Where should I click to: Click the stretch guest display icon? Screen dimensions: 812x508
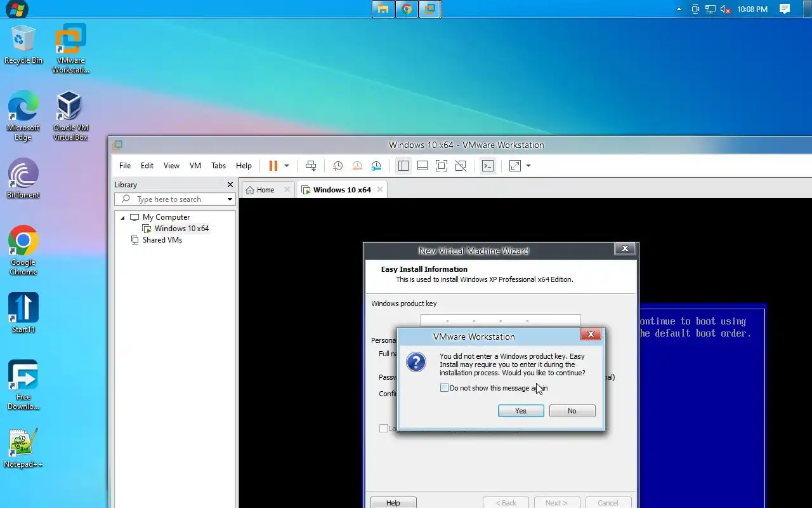(515, 166)
